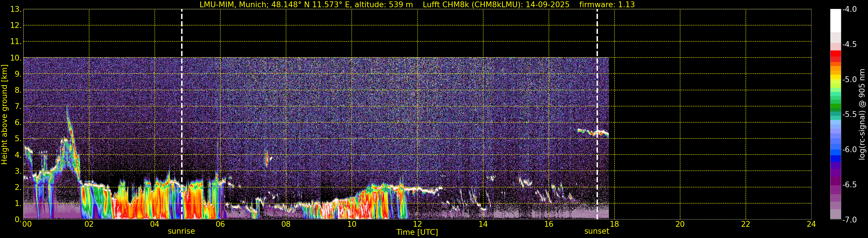This screenshot has height=238, width=868.
Task: Click the 'log(rc-signal) @ 905 nm' colorbar label
Action: 862,114
